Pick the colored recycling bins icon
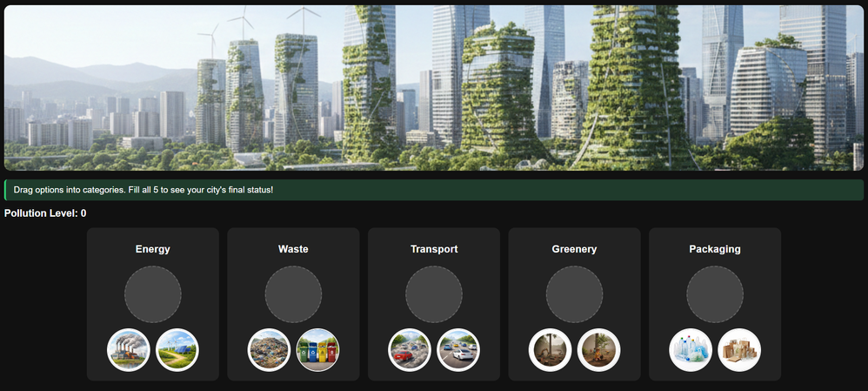This screenshot has width=868, height=391. 317,350
